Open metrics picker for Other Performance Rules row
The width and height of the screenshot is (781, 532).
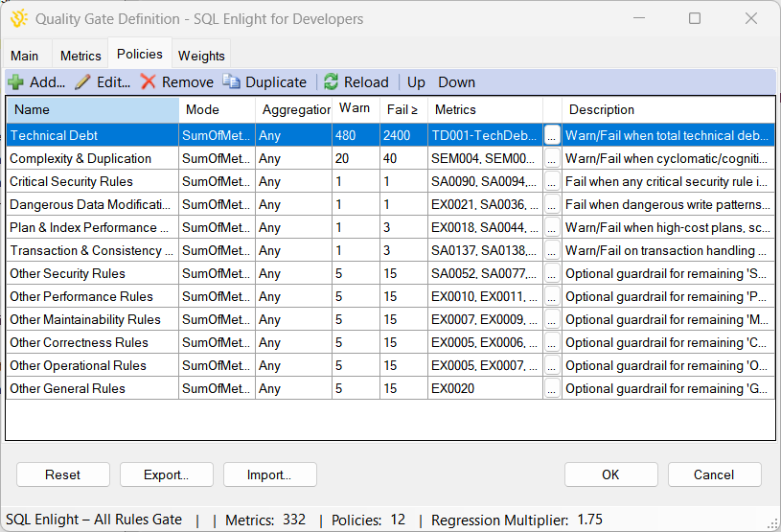click(x=552, y=296)
